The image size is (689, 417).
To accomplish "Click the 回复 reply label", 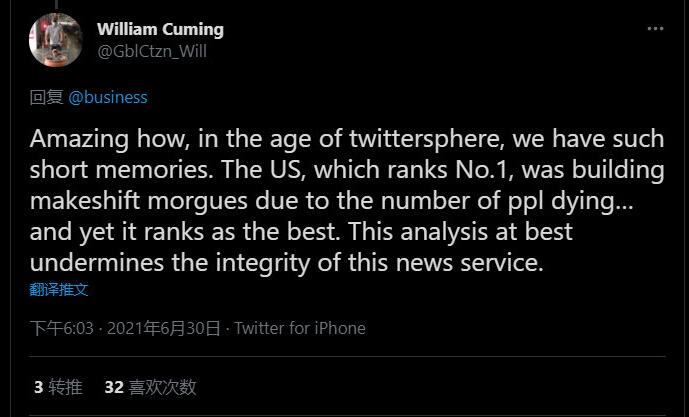I will pyautogui.click(x=46, y=97).
